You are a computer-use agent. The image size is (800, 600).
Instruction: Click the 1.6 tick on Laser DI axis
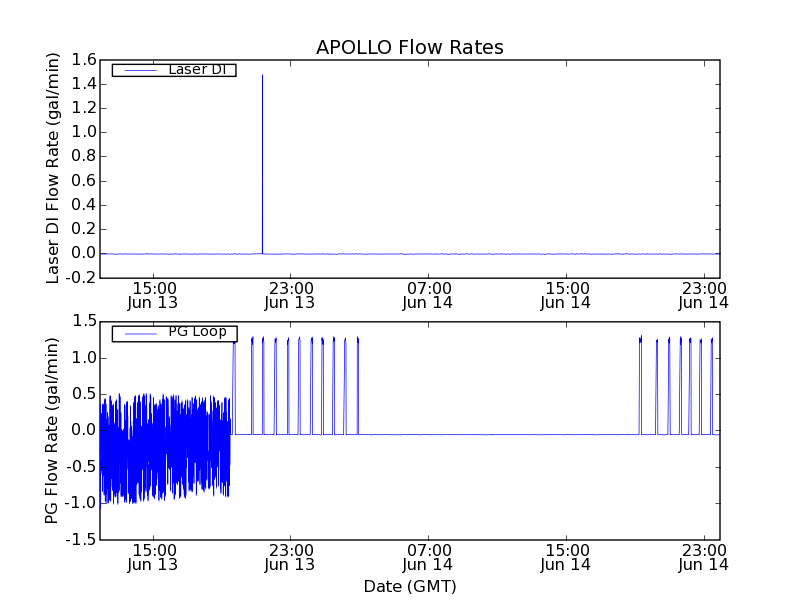84,60
